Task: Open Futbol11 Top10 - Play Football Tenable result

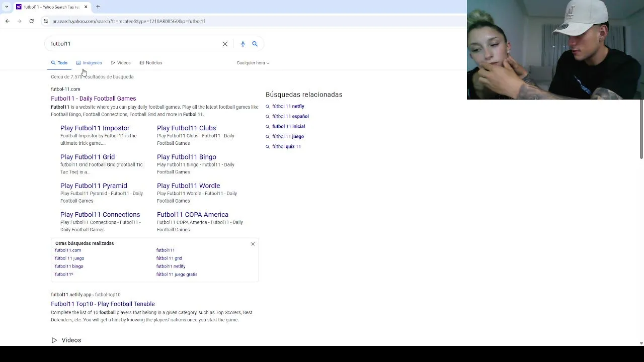Action: tap(103, 304)
